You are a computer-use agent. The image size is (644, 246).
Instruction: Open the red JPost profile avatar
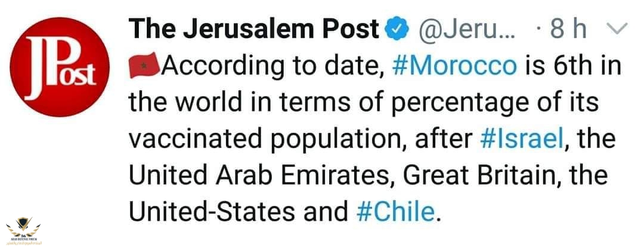(x=60, y=67)
